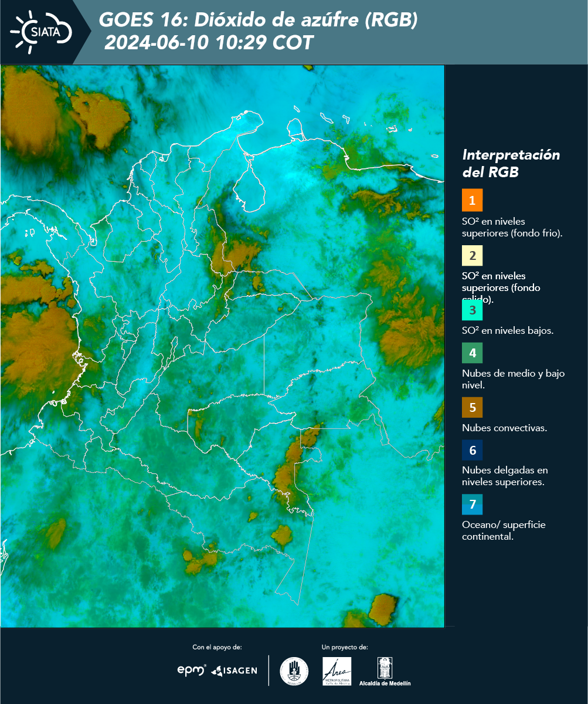Select the brown legend swatch numbered 5

pyautogui.click(x=472, y=407)
